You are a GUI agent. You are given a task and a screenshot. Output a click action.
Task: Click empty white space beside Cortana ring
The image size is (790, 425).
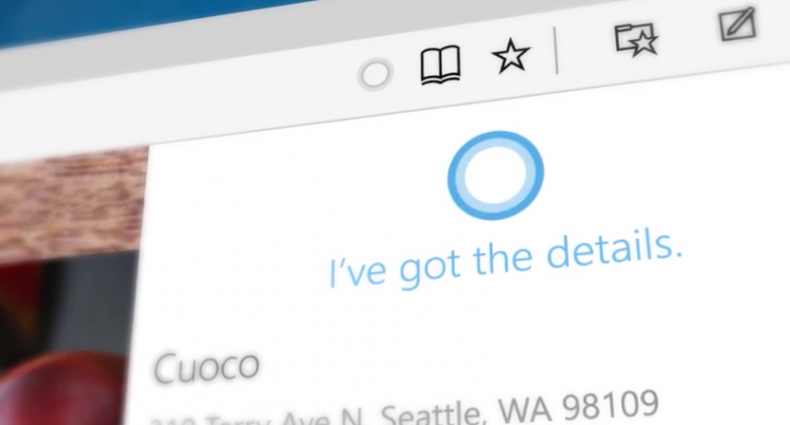pos(655,166)
